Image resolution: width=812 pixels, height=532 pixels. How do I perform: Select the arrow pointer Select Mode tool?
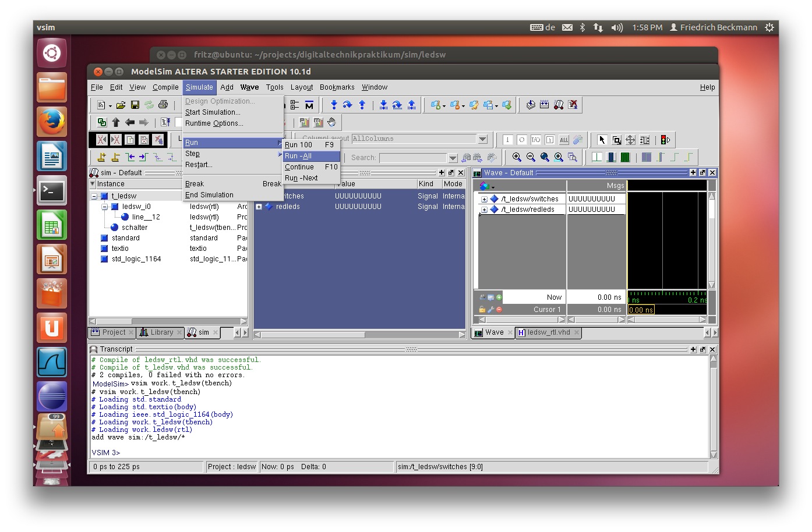[x=602, y=140]
